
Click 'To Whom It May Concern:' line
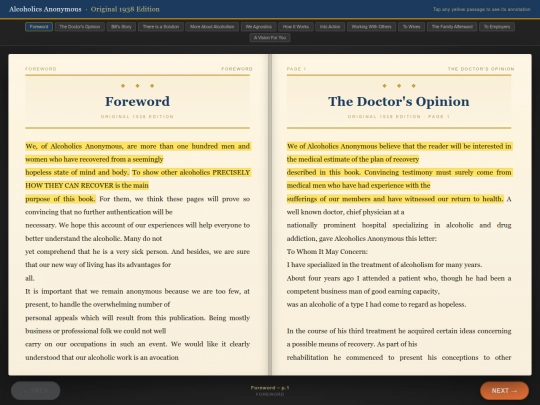327,252
